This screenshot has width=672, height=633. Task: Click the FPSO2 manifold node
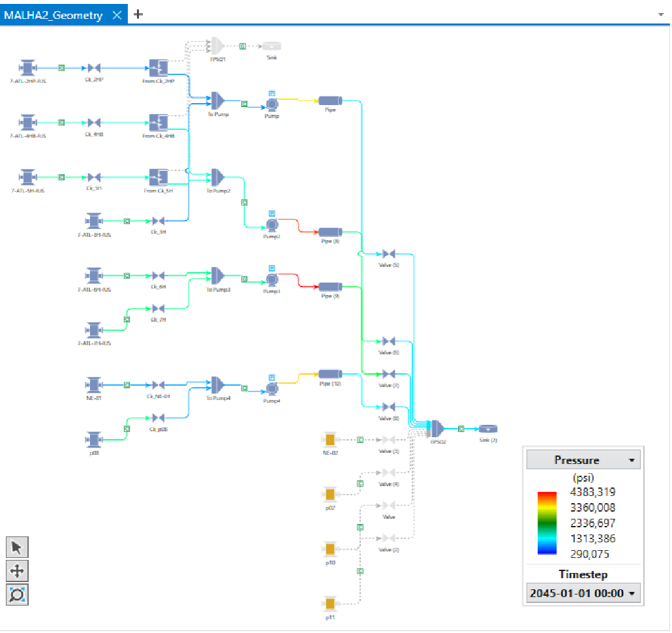(436, 429)
